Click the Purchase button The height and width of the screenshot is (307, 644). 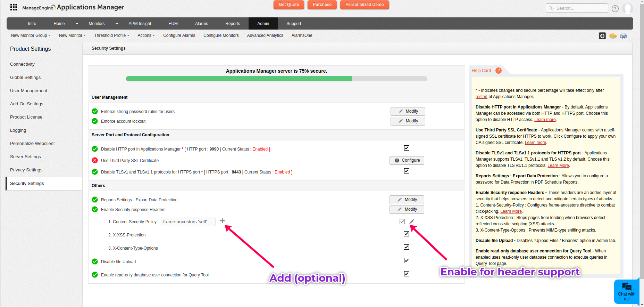(322, 5)
